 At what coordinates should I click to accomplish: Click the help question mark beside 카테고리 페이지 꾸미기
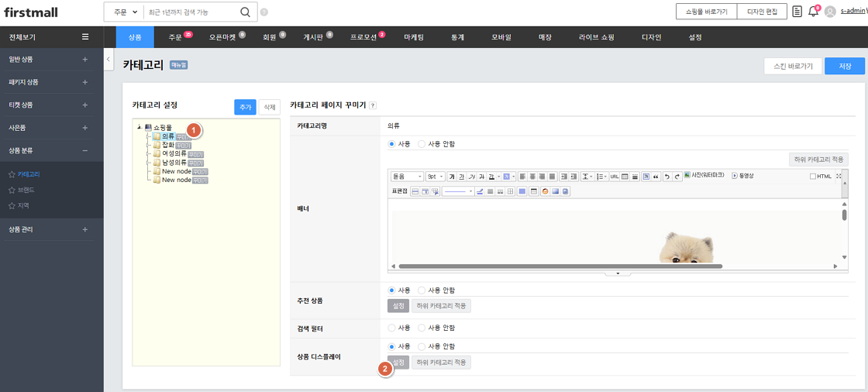click(373, 105)
